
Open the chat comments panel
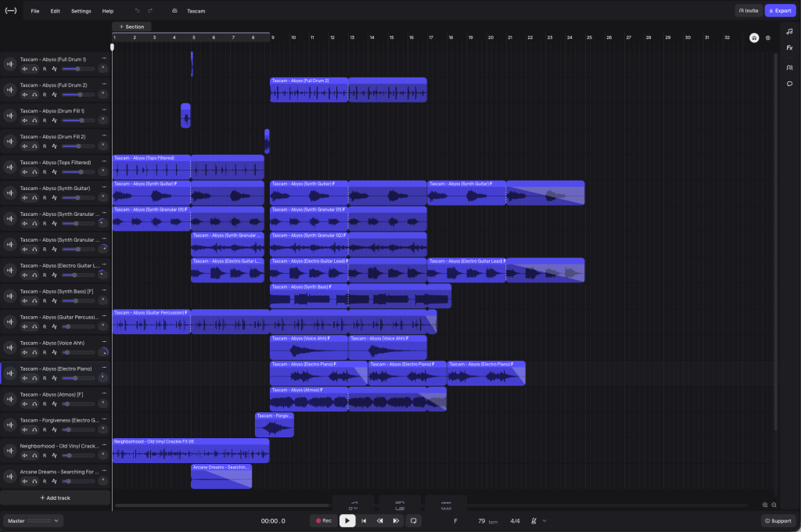[789, 84]
